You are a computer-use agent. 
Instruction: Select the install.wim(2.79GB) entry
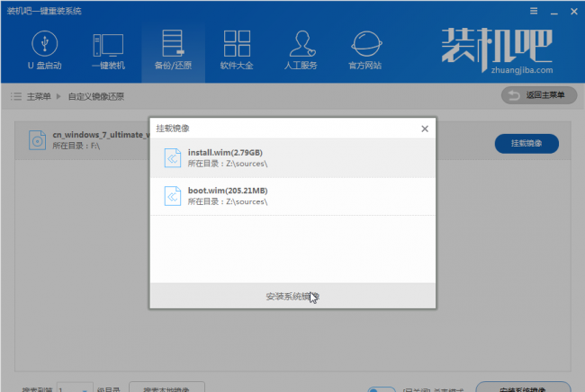coord(292,158)
